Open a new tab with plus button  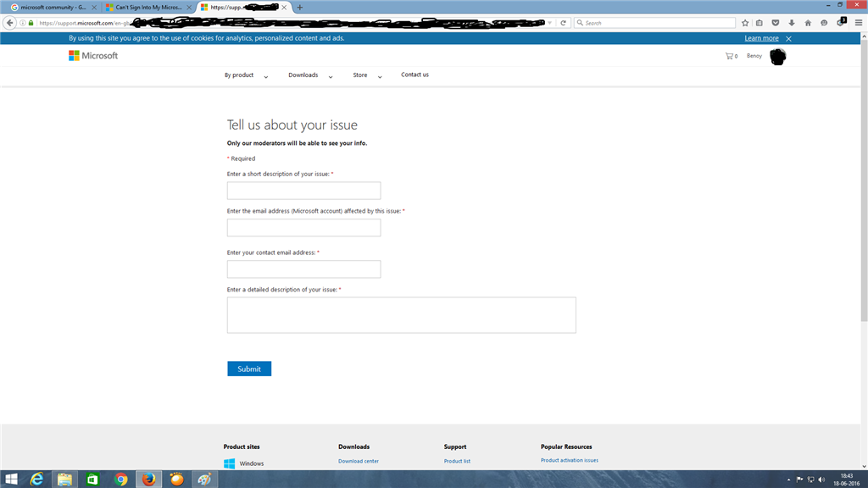(x=300, y=7)
